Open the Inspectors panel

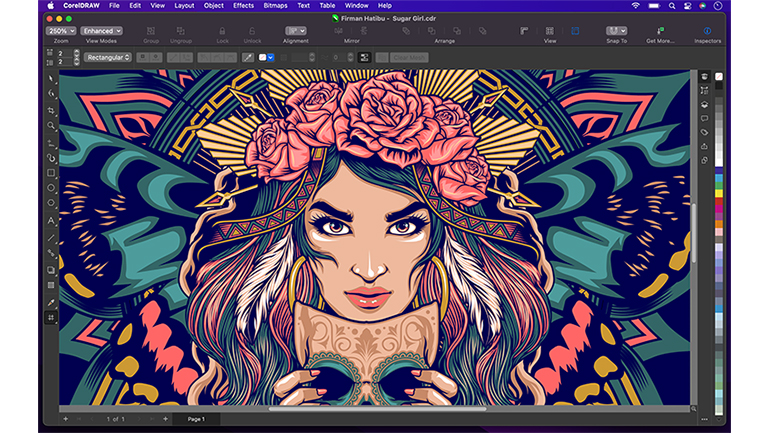(x=707, y=31)
